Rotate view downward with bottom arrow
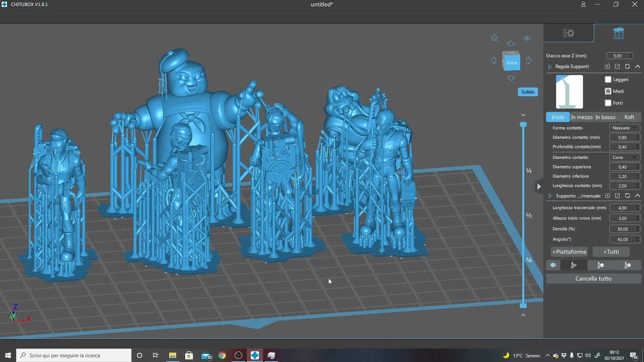 (x=511, y=78)
